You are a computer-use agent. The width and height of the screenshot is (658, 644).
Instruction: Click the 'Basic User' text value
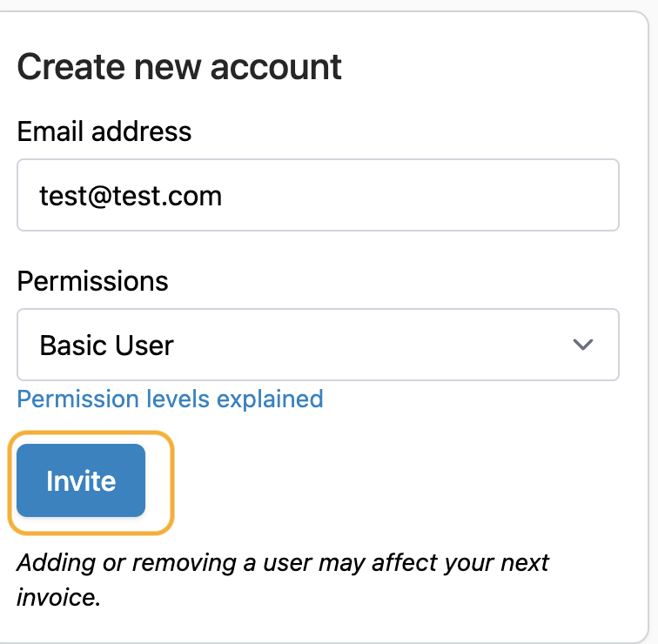107,345
